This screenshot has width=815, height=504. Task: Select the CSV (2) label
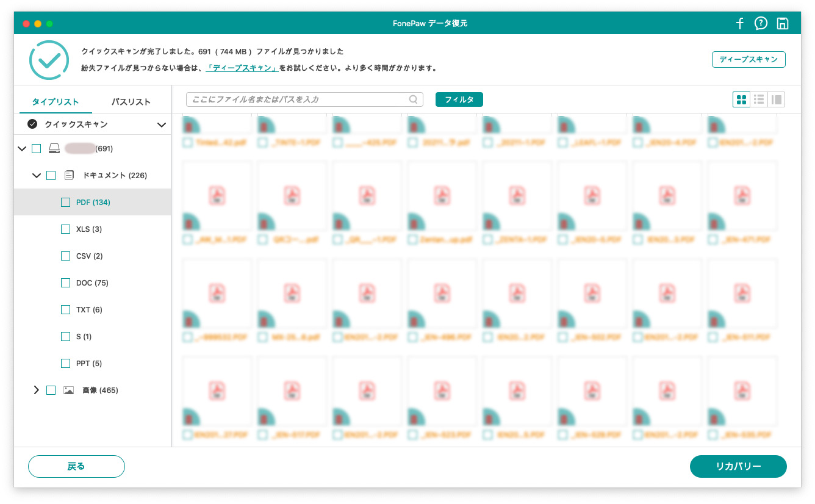pos(90,256)
